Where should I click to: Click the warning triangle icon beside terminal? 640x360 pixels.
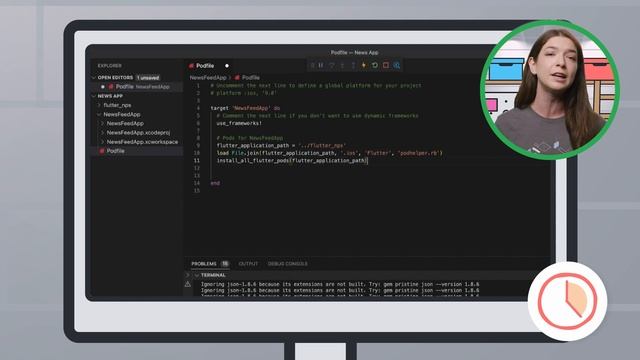(x=188, y=284)
